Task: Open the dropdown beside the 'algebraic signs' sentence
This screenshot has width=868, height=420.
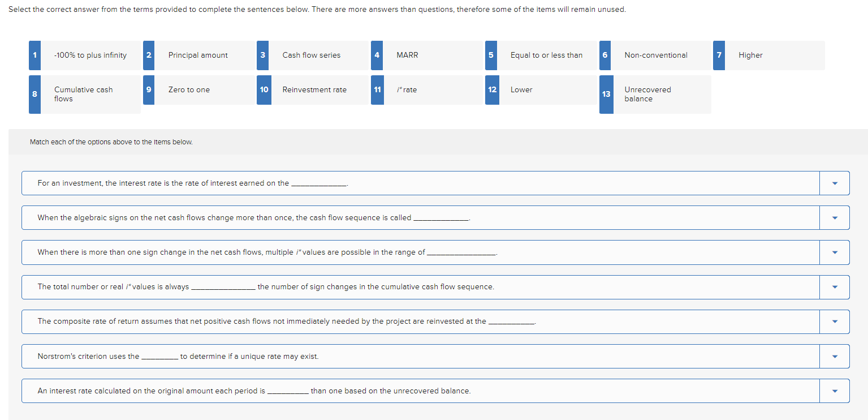Action: 834,217
